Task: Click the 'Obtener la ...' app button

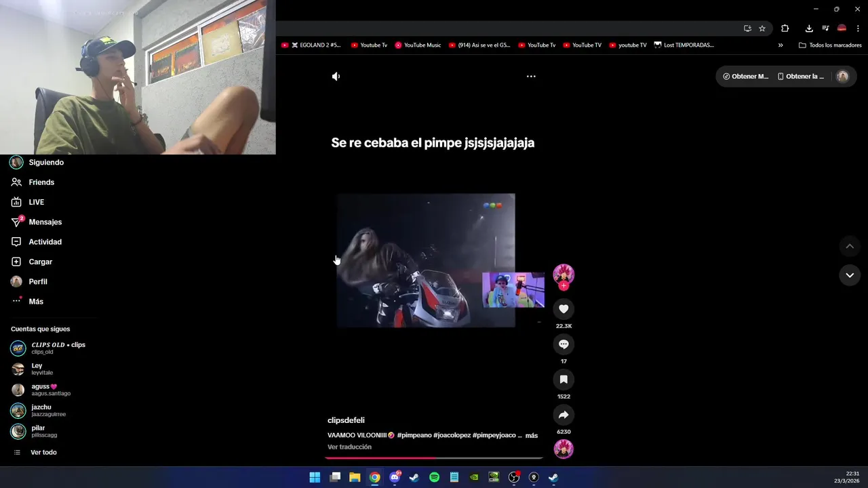Action: click(800, 77)
